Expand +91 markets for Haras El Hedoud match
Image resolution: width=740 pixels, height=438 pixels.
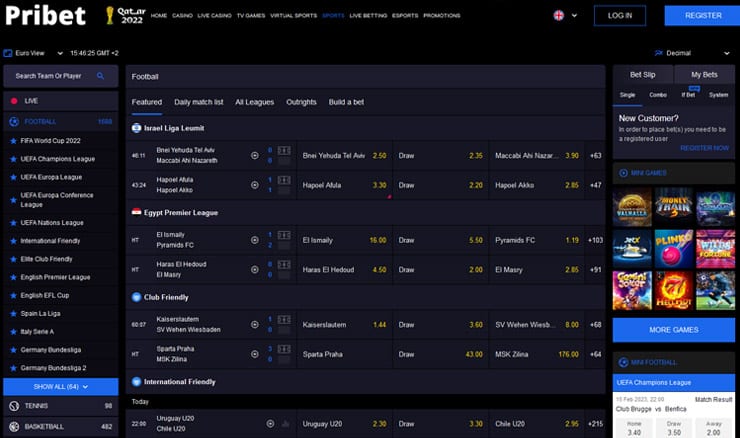point(596,270)
